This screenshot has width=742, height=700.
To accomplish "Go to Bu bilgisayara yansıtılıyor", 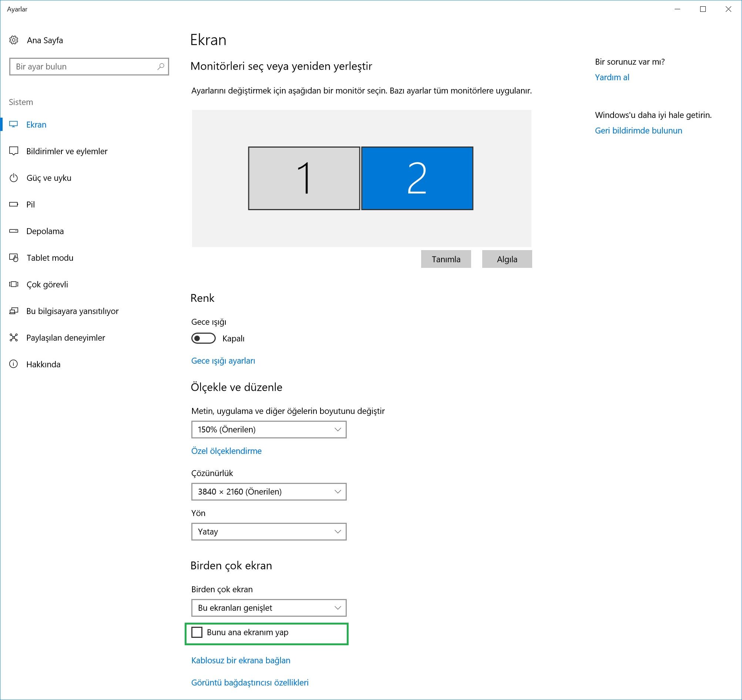I will (x=73, y=311).
